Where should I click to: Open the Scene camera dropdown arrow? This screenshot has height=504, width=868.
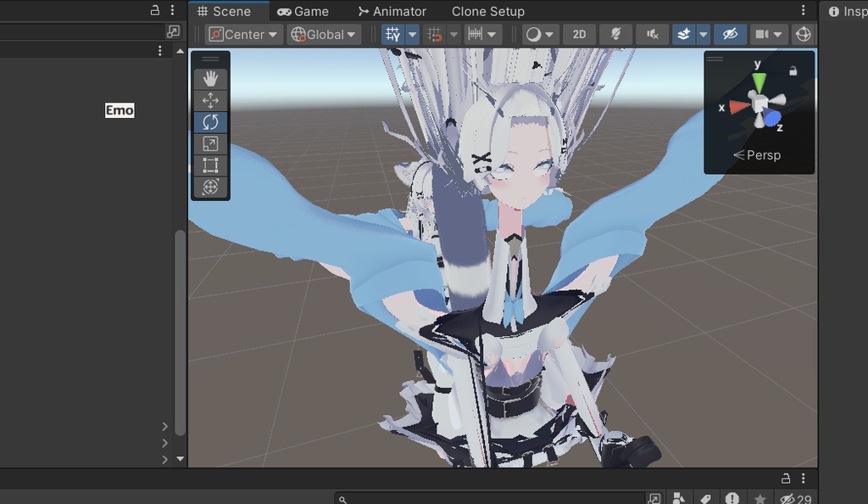coord(778,34)
